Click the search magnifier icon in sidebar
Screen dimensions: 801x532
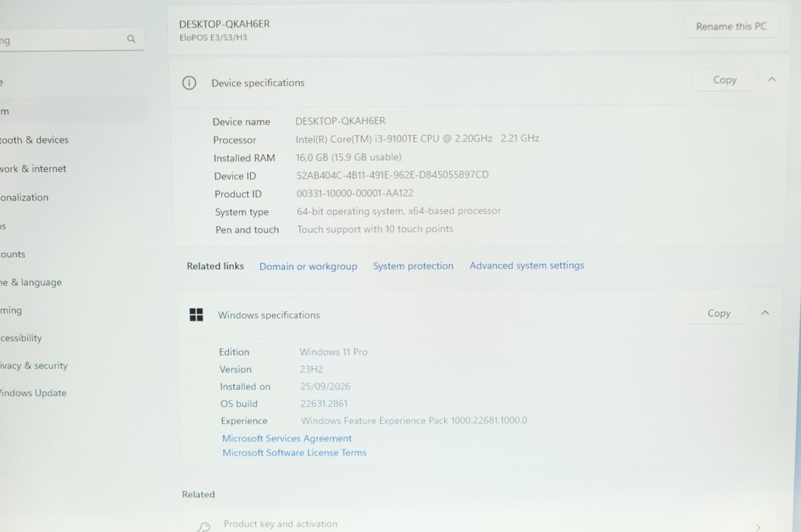(131, 39)
